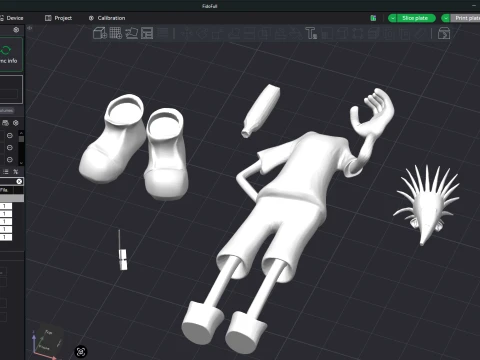Click the camera zoom-to-fit icon

click(x=81, y=352)
